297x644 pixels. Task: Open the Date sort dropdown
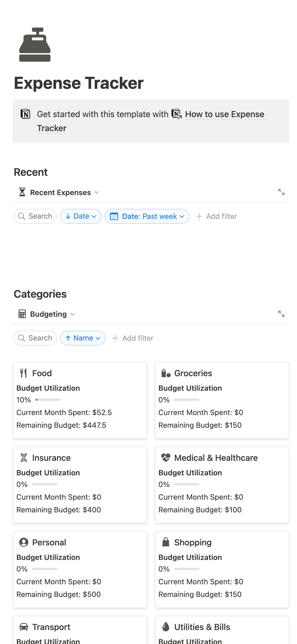click(81, 216)
